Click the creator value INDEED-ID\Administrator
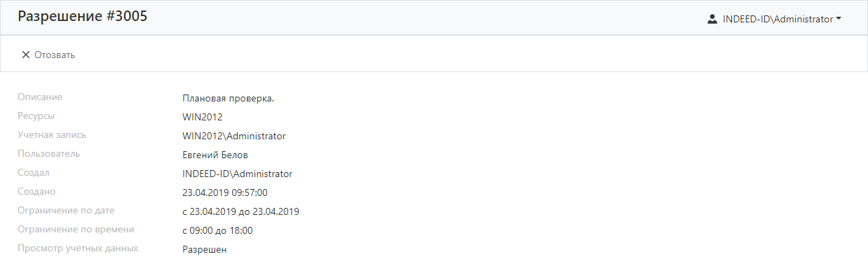868x266 pixels. pos(237,174)
